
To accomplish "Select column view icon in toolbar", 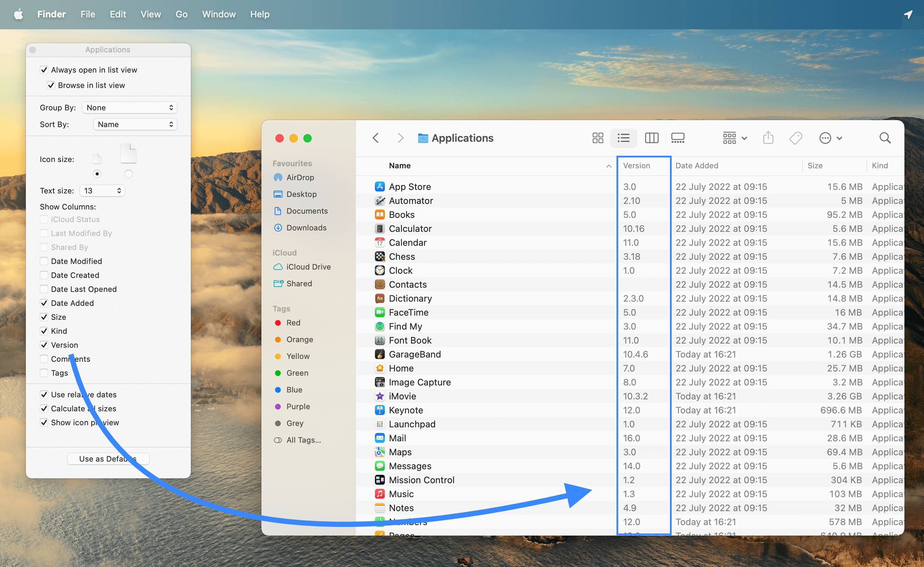I will (651, 138).
